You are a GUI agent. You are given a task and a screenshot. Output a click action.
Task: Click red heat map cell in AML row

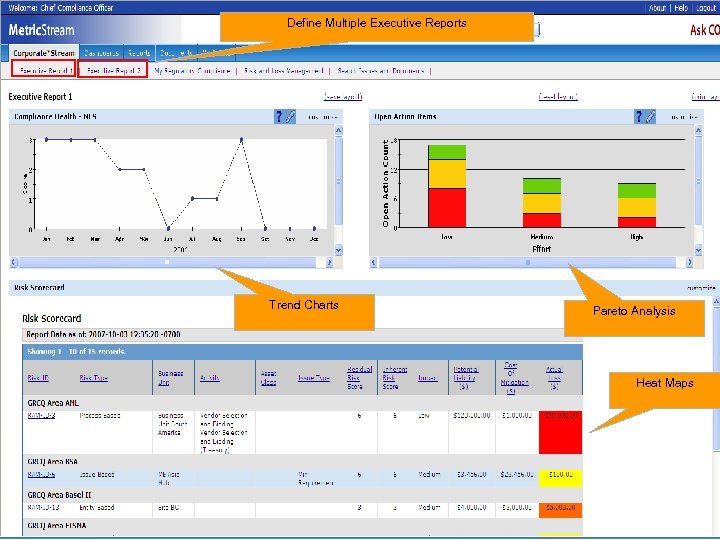click(560, 432)
